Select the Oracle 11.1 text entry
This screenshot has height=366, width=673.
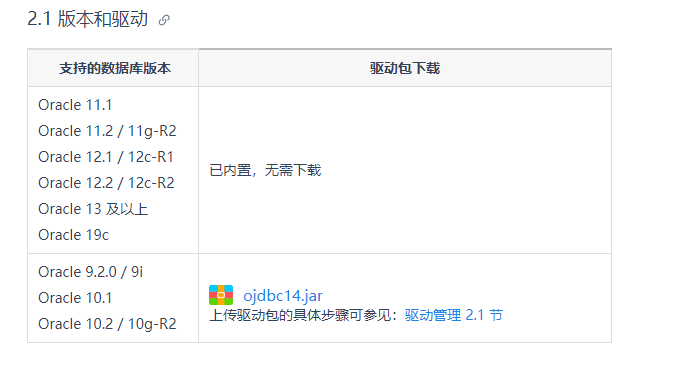click(x=75, y=105)
